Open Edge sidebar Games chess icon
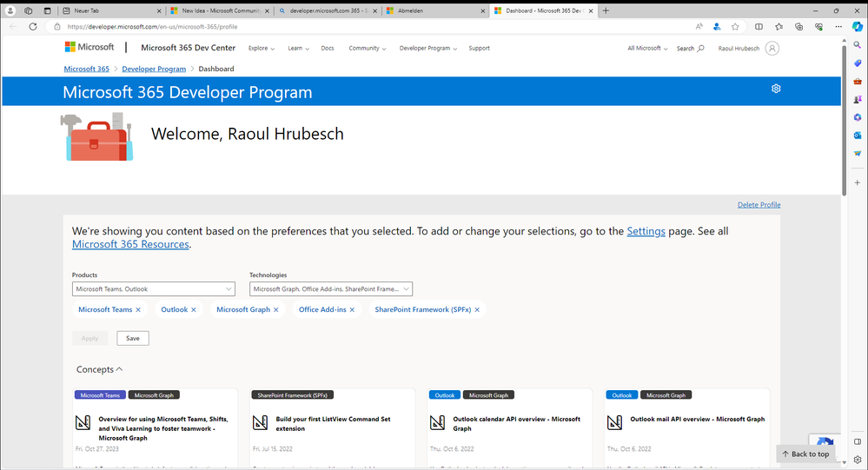The width and height of the screenshot is (868, 470). click(x=857, y=100)
